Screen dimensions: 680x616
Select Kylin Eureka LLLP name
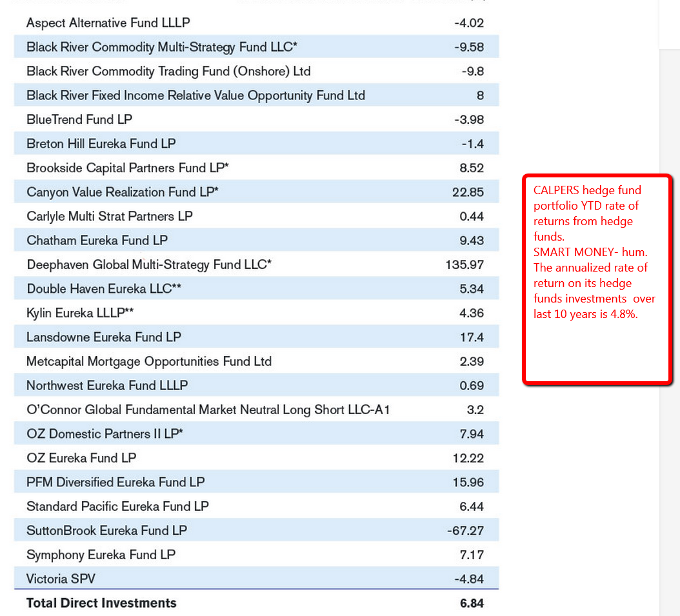point(80,313)
